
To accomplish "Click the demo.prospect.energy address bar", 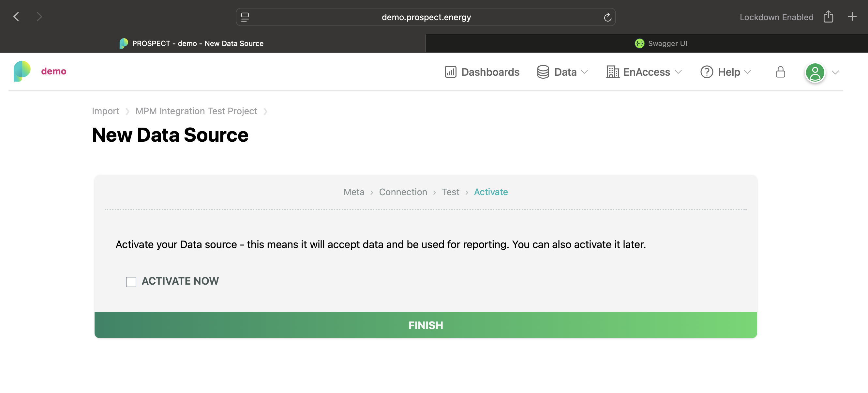I will click(x=426, y=17).
